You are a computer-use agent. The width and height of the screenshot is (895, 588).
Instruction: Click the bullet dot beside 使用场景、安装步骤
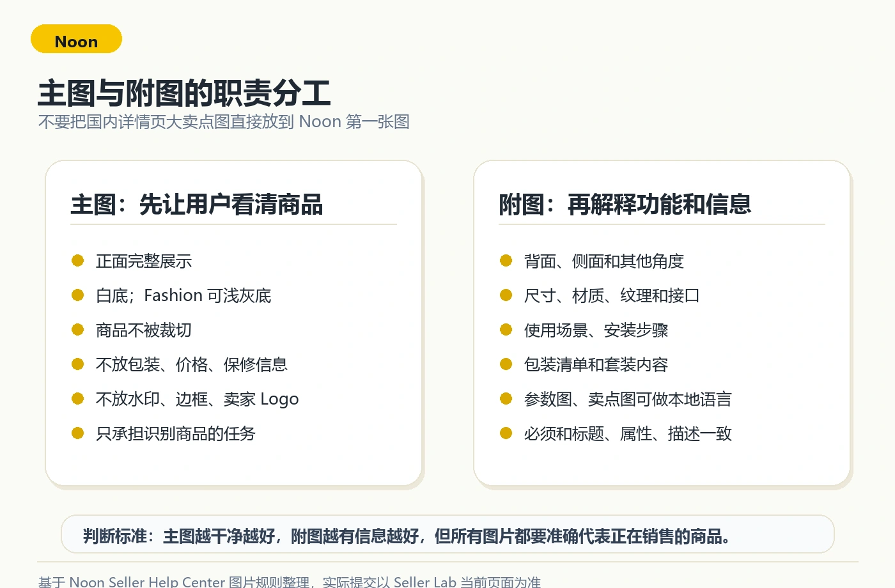coord(506,329)
